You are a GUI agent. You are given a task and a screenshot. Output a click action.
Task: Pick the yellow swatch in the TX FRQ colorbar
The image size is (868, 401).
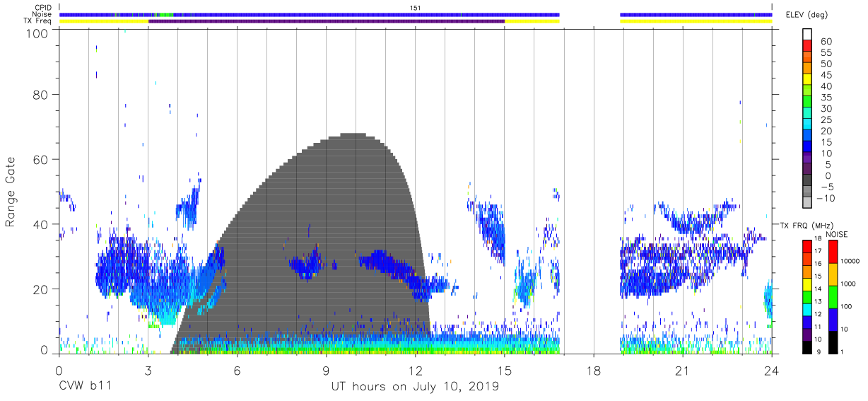pos(807,285)
